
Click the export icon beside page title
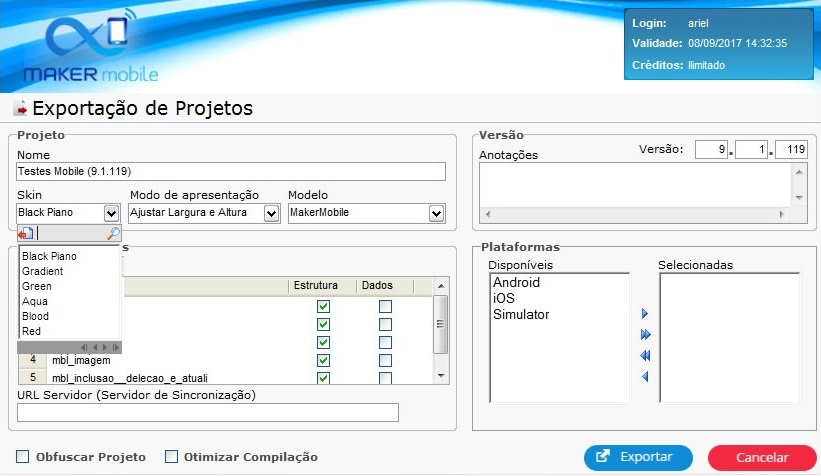[20, 109]
